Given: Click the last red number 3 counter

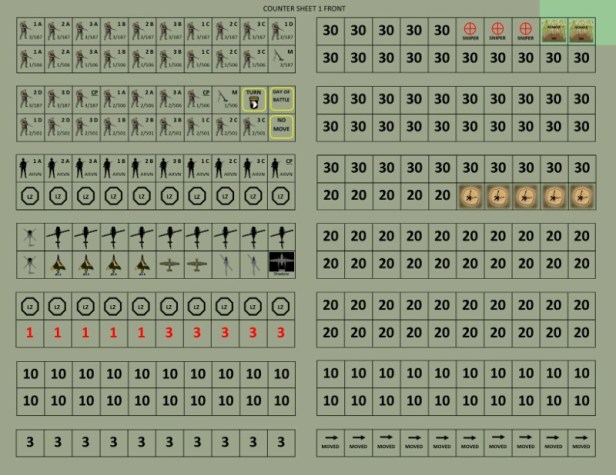Looking at the screenshot, I should pos(281,331).
